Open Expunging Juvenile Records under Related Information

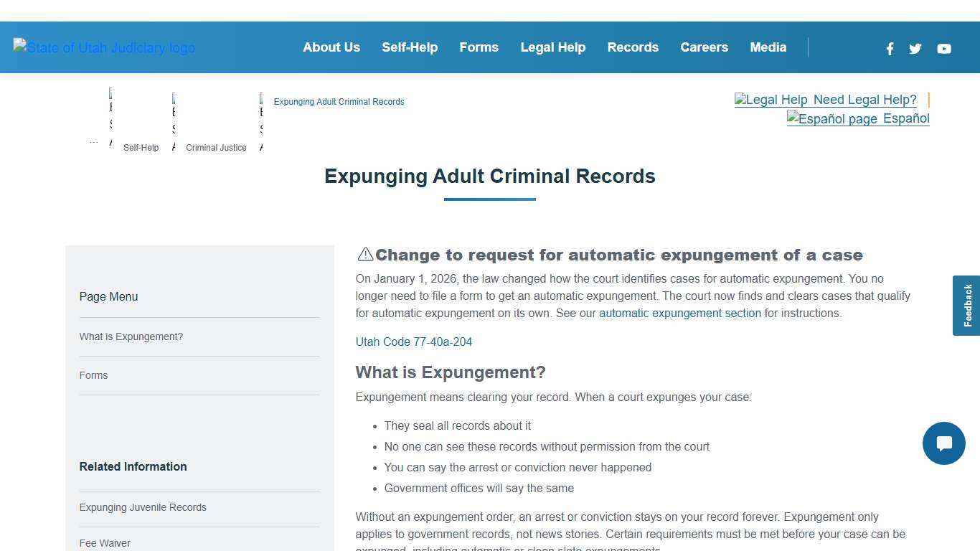[143, 507]
